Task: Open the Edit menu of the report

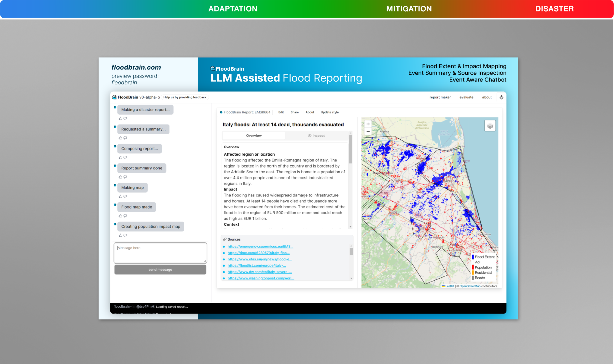Action: [281, 112]
